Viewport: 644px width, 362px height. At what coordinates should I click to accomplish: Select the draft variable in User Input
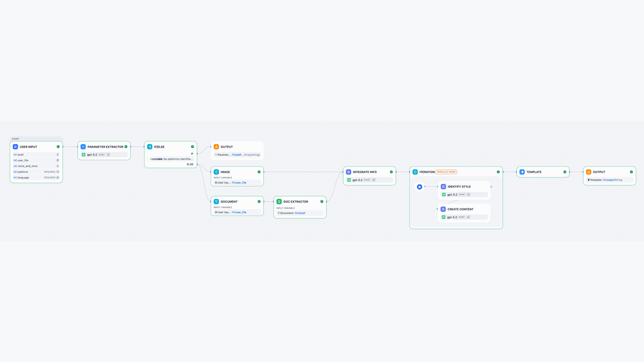point(36,155)
